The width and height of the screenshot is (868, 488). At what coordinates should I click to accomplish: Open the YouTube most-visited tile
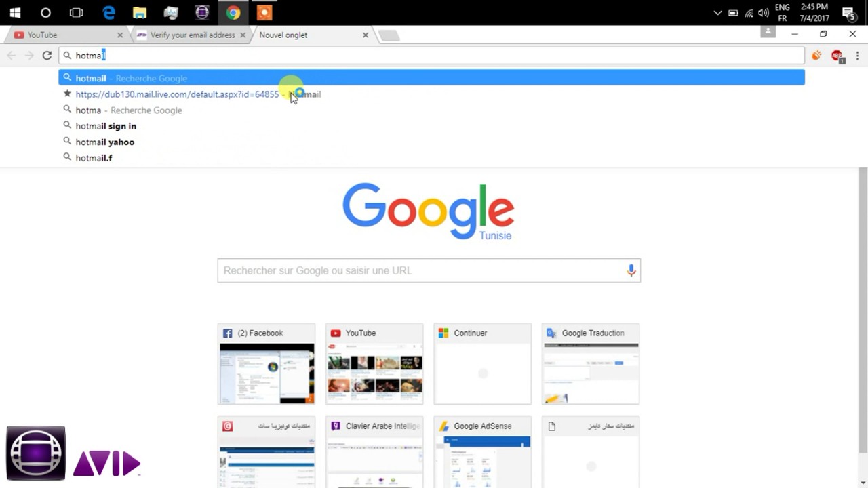coord(374,364)
